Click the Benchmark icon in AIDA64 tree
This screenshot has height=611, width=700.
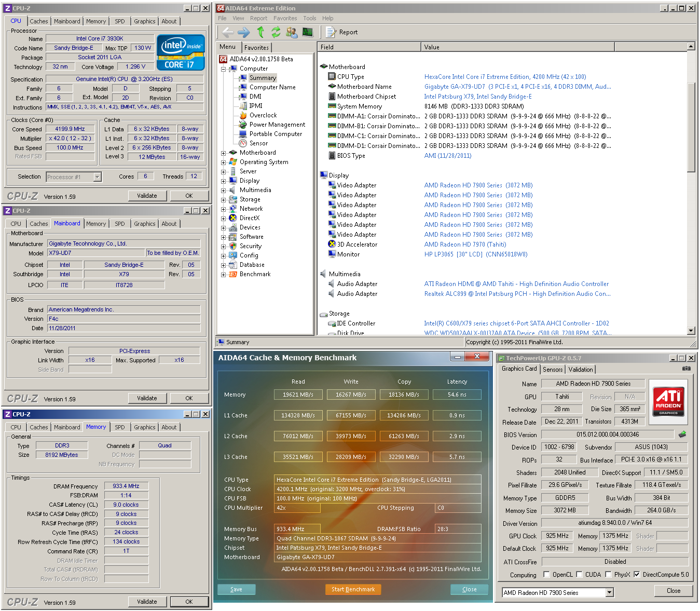tap(233, 274)
